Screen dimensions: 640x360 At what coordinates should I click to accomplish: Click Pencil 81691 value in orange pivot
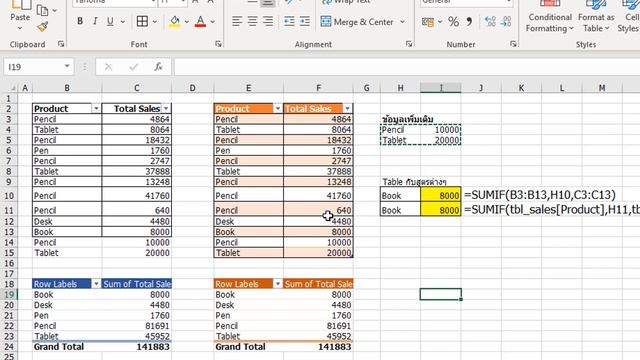pos(318,326)
